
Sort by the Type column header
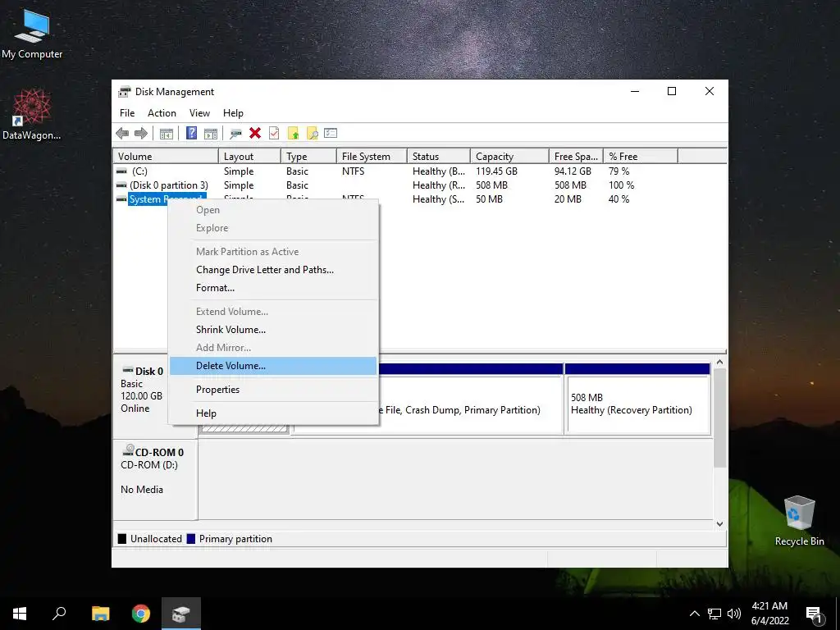click(x=309, y=157)
